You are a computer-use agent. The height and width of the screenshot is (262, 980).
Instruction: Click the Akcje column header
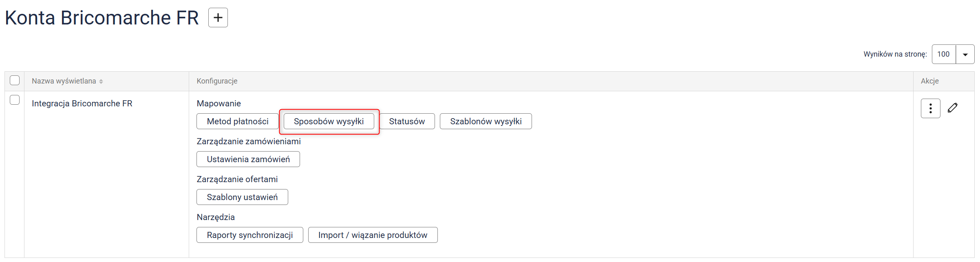[x=929, y=81]
